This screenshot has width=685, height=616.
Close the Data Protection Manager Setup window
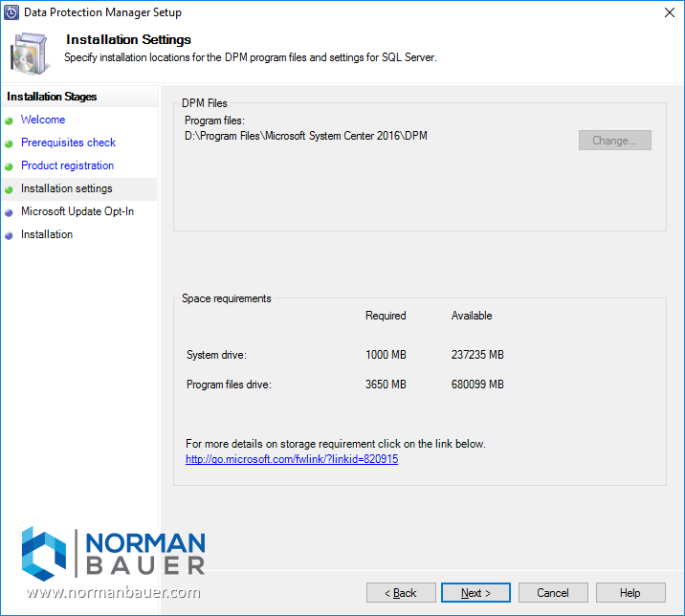[x=670, y=12]
